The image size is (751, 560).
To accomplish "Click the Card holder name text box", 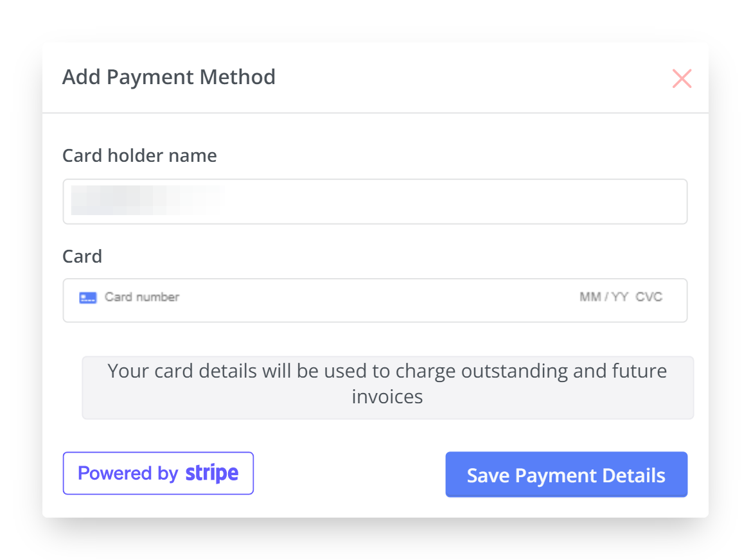I will [x=375, y=201].
